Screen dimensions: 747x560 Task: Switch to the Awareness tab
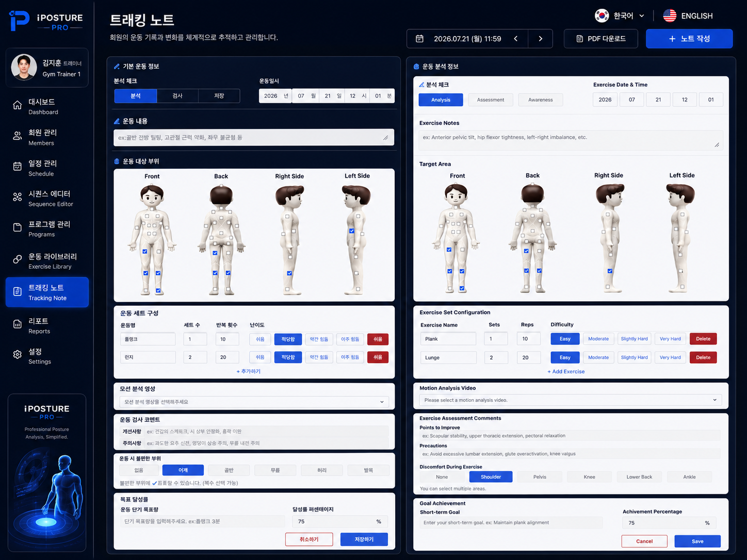click(540, 100)
